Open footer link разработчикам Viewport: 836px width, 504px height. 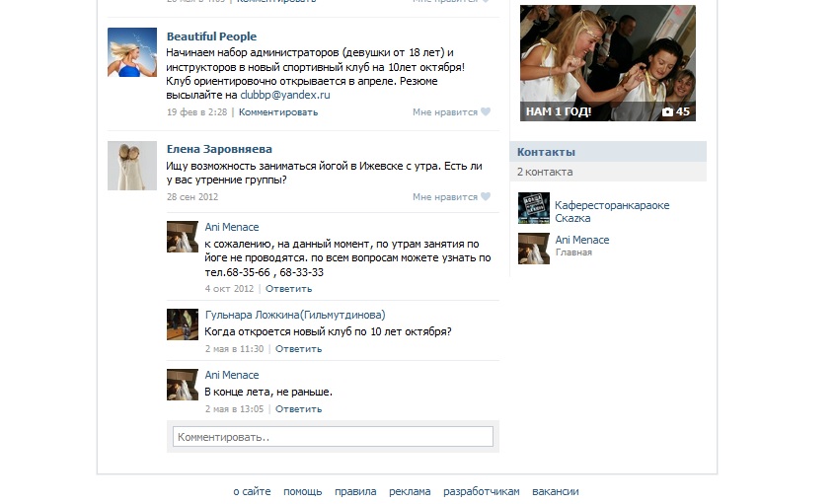(482, 491)
